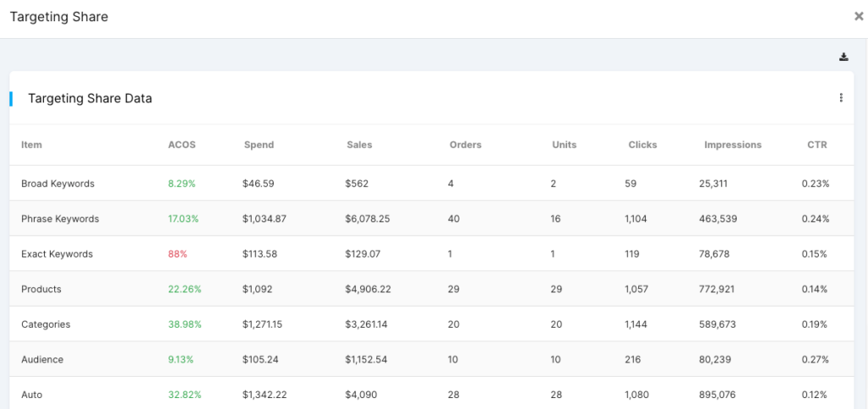Click the 0.27% CTR cell
Image resolution: width=868 pixels, height=409 pixels.
coord(815,360)
